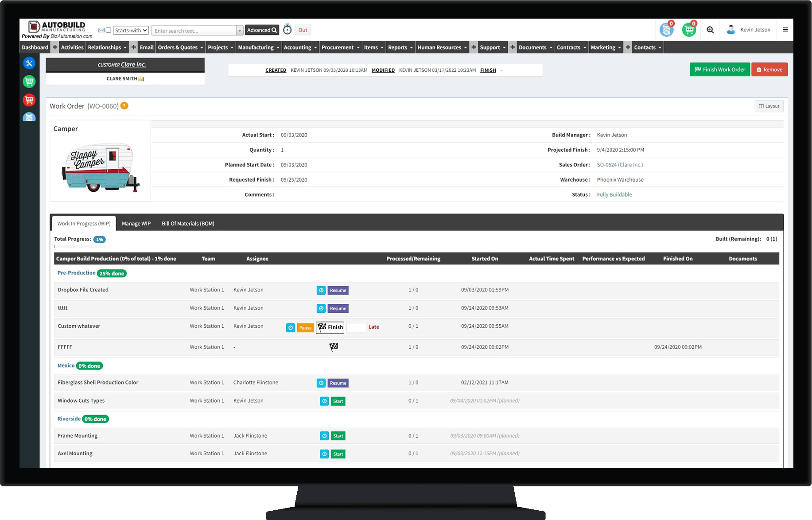The image size is (812, 520).
Task: Click the magnifier search icon in header
Action: coord(710,30)
